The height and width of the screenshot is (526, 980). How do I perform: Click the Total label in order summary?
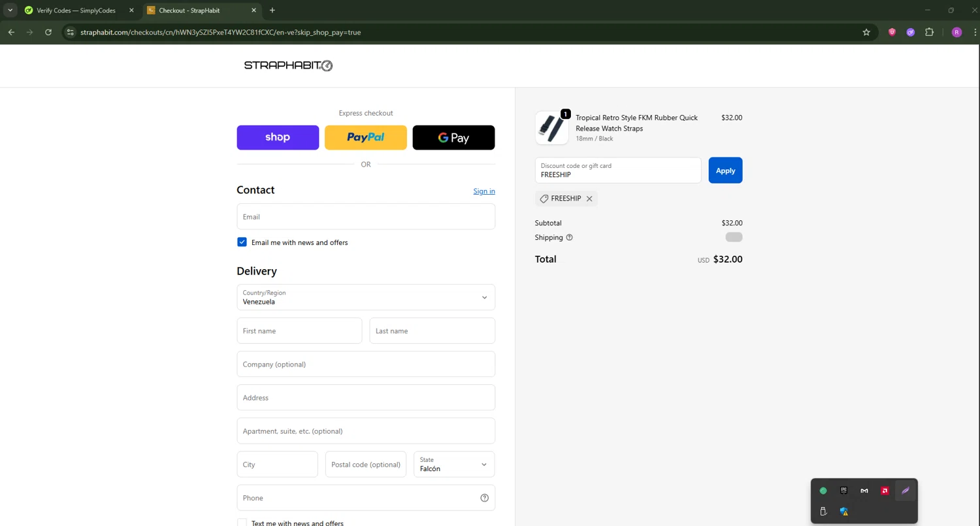click(546, 259)
